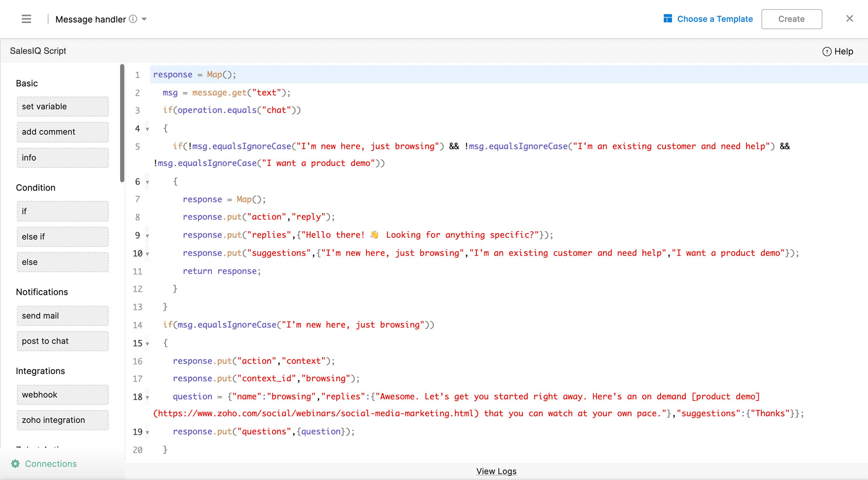Open the hamburger menu icon
868x480 pixels.
click(27, 19)
